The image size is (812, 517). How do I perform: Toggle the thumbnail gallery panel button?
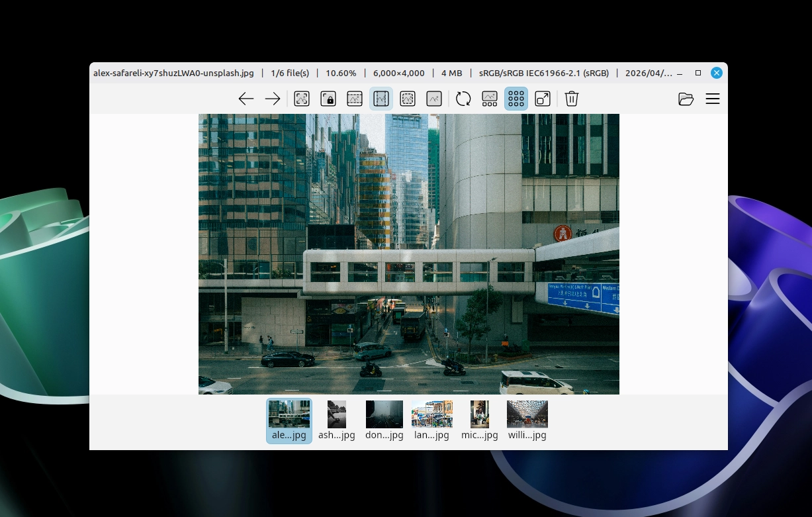[490, 99]
